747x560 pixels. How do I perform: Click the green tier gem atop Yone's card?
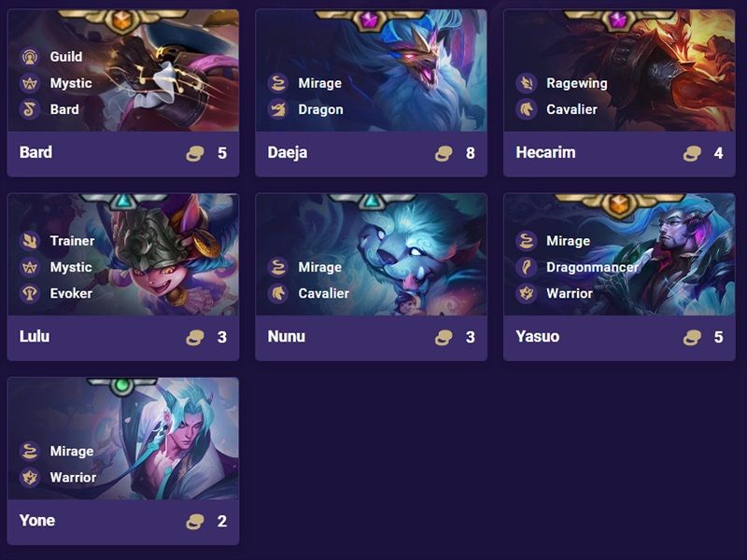(122, 385)
